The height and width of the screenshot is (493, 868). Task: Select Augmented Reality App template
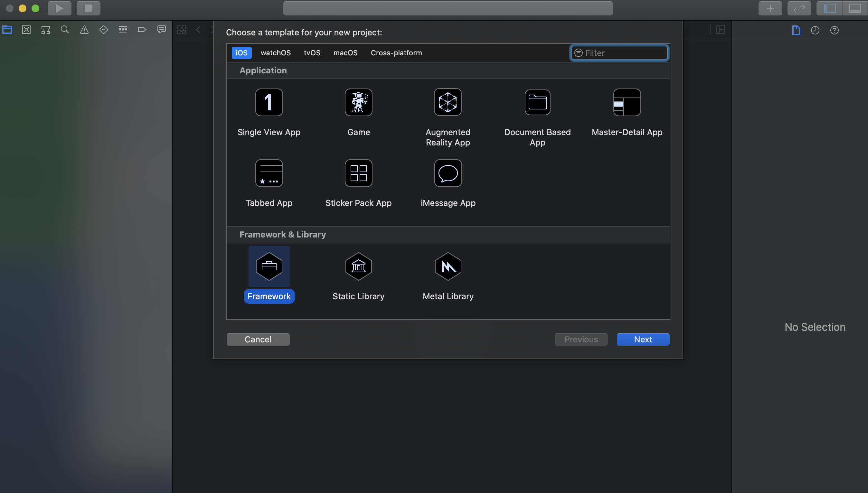point(448,102)
